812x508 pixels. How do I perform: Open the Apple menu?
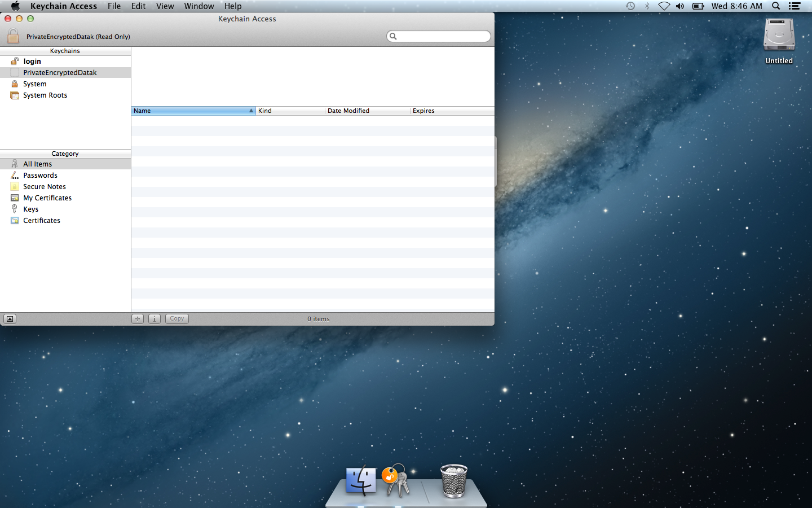click(15, 6)
